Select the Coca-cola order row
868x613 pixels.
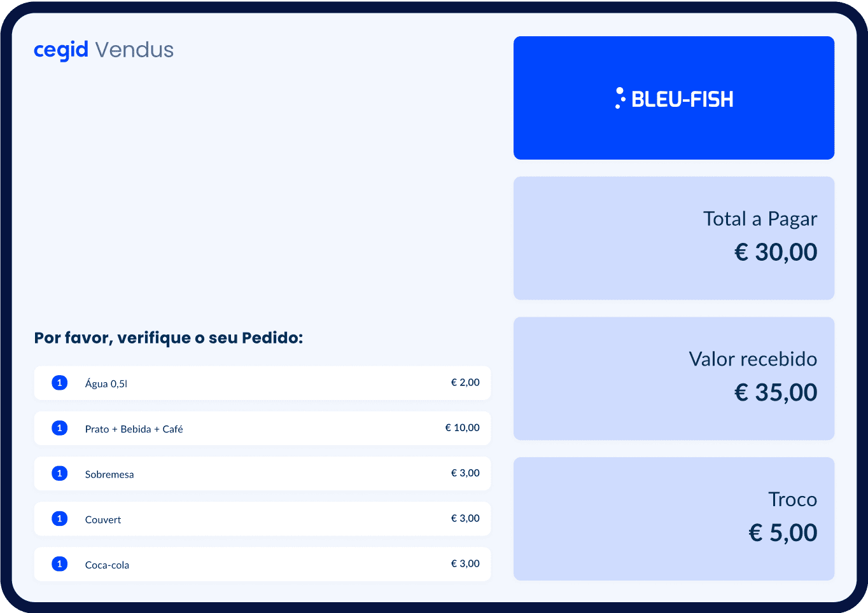click(262, 563)
